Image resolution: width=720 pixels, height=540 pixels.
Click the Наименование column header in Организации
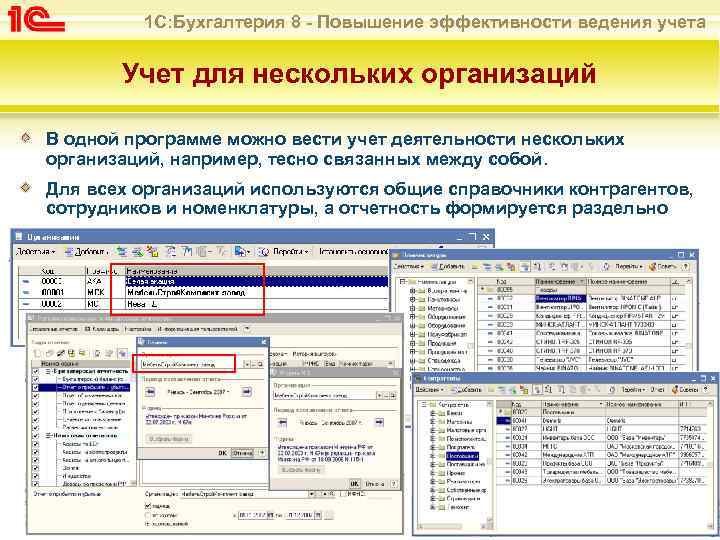click(x=256, y=271)
